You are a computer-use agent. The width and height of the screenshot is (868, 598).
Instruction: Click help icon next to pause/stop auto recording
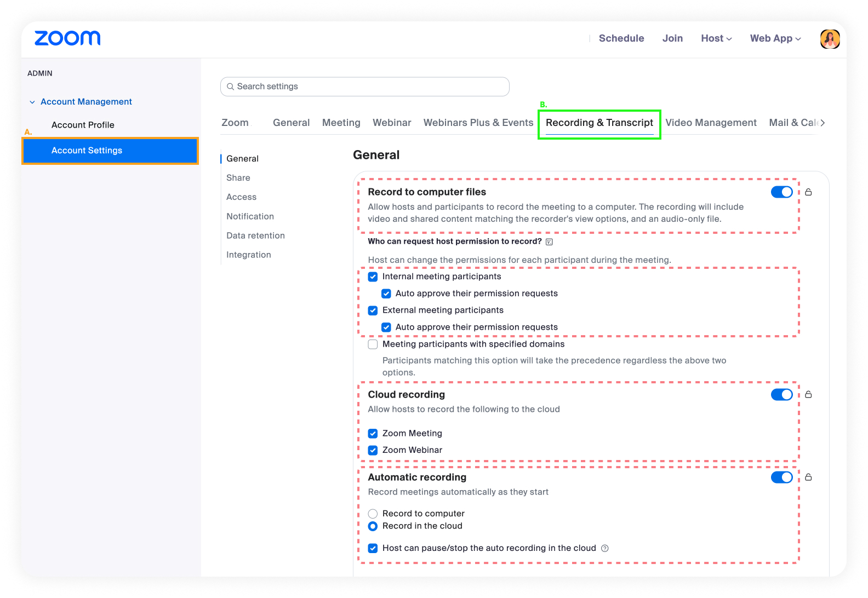pos(605,549)
